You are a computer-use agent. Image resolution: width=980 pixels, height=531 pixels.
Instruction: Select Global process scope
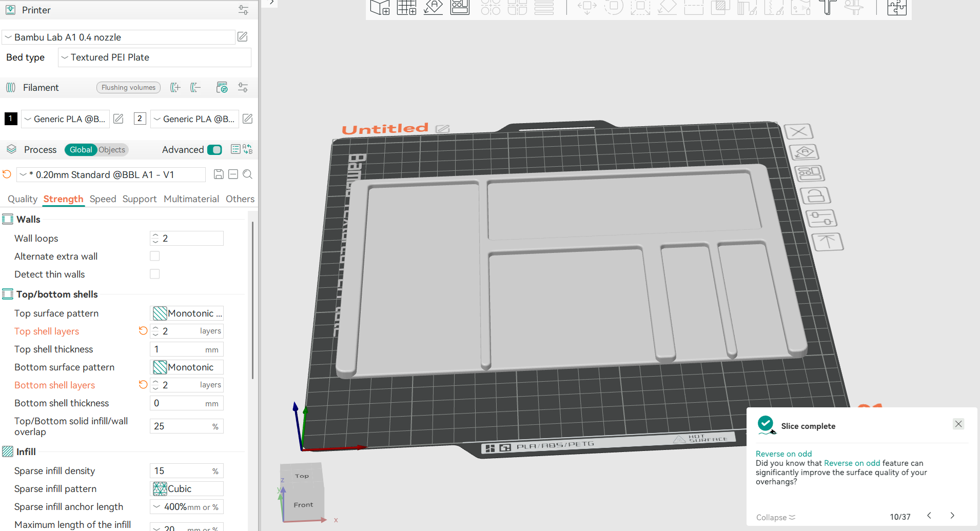(81, 150)
